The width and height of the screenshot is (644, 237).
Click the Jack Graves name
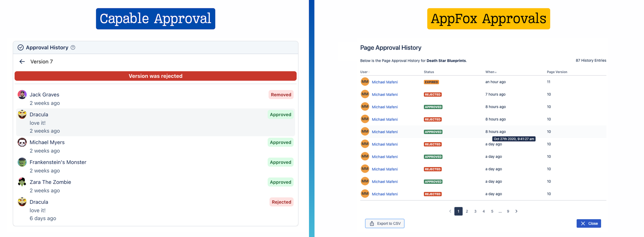(44, 94)
